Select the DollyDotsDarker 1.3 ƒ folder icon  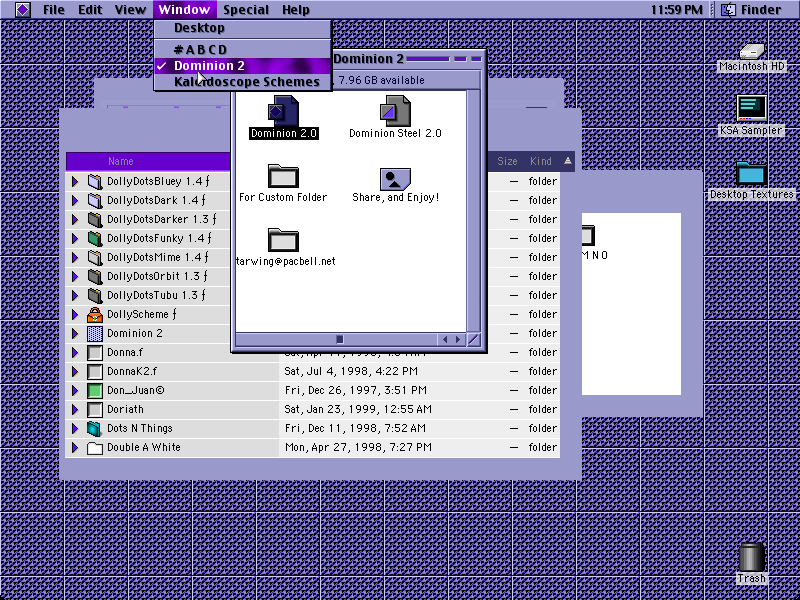(x=94, y=219)
